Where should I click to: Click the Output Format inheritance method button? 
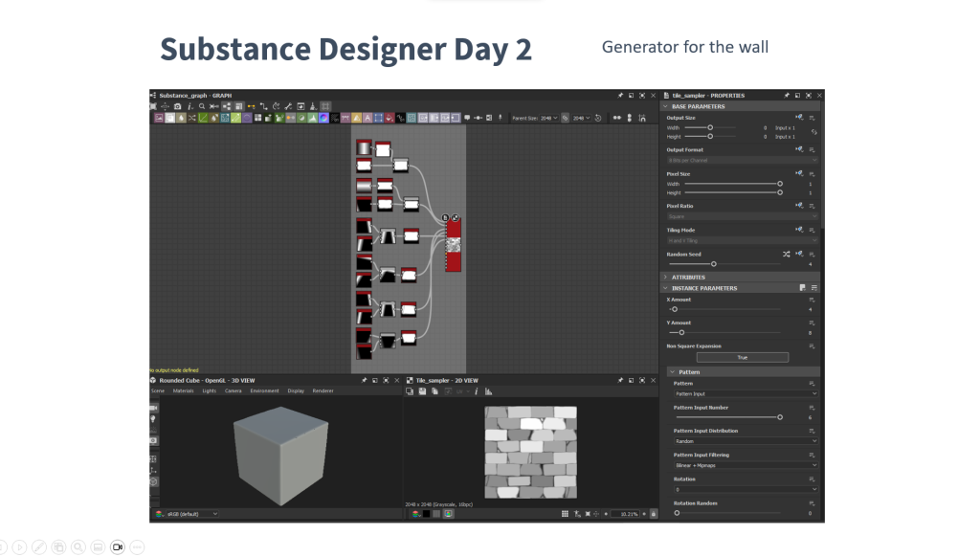pos(799,149)
